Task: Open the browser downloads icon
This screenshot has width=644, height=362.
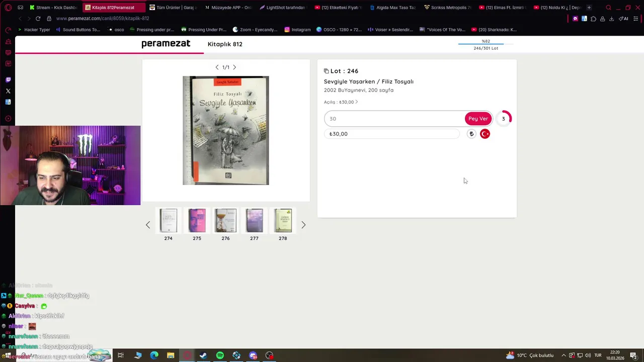Action: 611,19
